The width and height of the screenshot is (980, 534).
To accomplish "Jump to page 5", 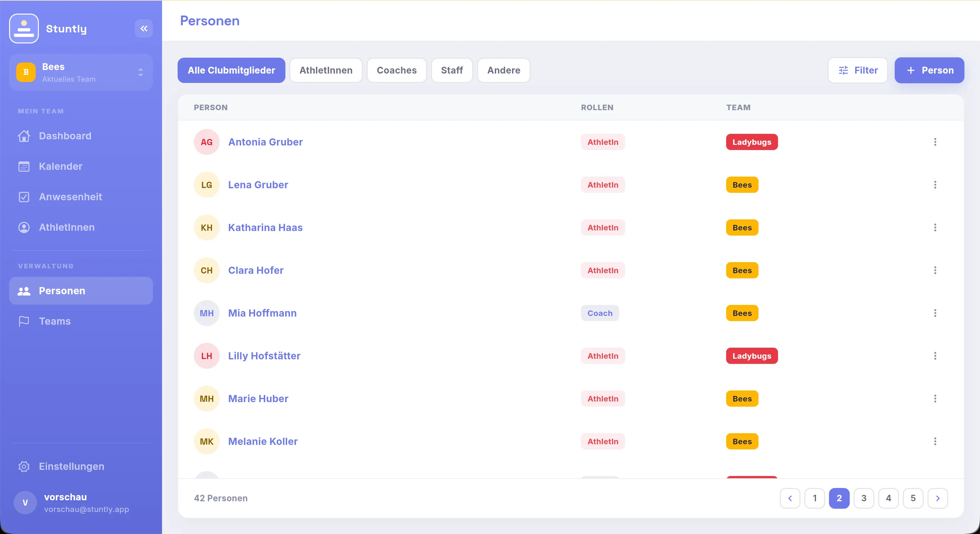I will [913, 498].
